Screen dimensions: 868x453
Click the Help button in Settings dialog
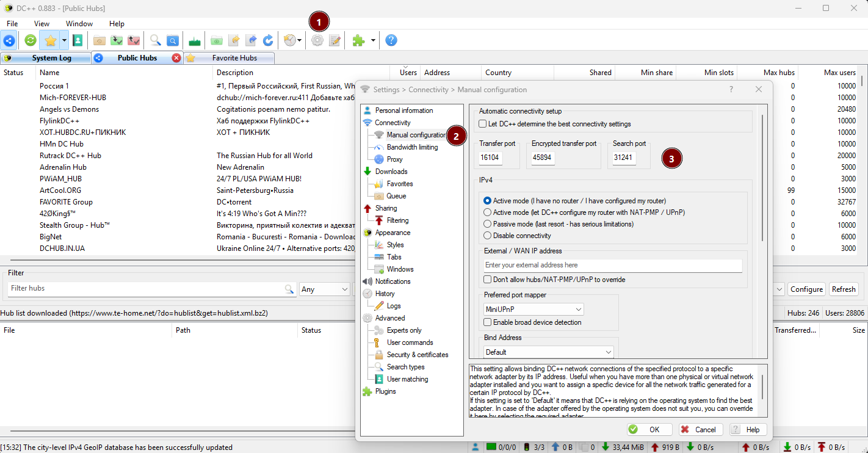748,429
